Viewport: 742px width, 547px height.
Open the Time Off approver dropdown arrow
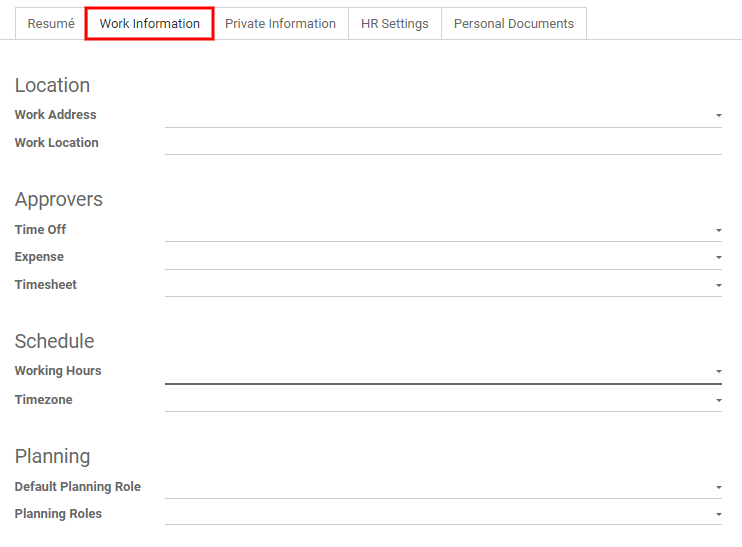click(718, 231)
